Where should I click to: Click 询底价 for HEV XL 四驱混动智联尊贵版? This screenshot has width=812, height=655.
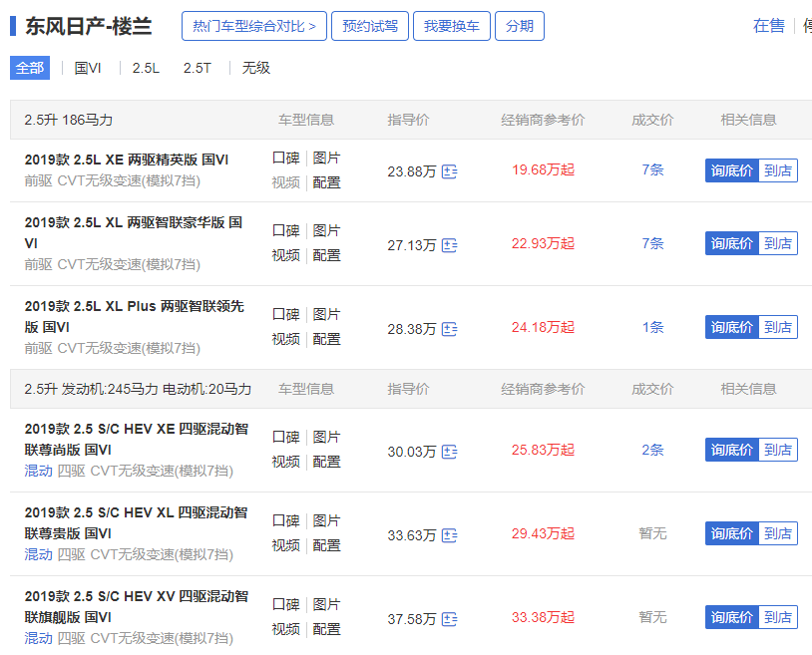pyautogui.click(x=732, y=533)
